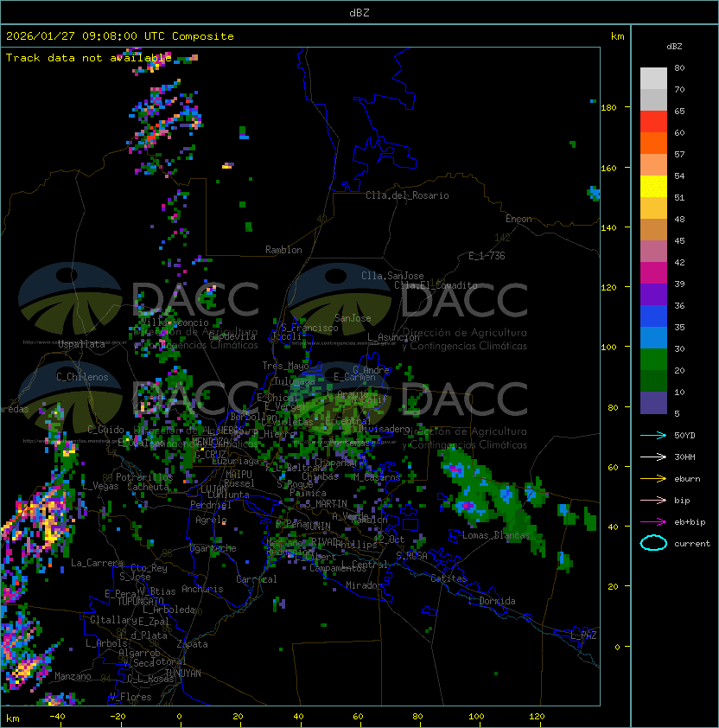Screen dimensions: 719x728
Task: Click the 100 km vertical axis tick
Action: point(608,348)
